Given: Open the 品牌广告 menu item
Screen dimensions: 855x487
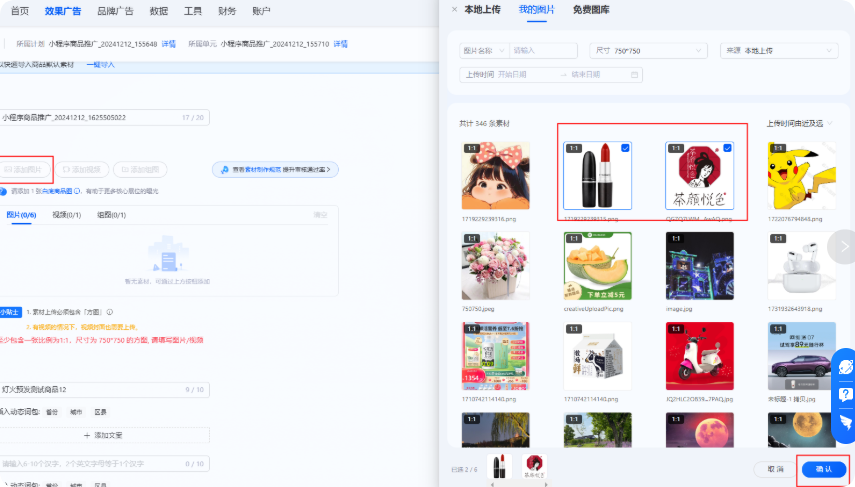Looking at the screenshot, I should tap(115, 11).
